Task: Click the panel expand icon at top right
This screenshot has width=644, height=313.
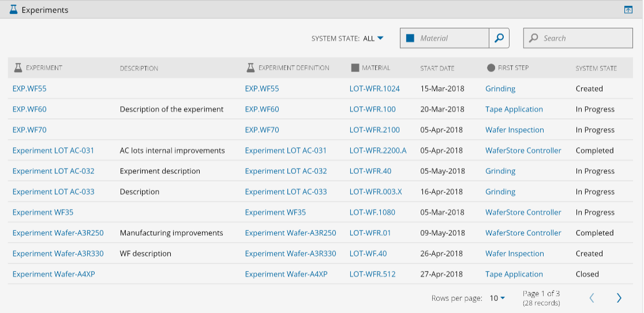Action: [628, 10]
